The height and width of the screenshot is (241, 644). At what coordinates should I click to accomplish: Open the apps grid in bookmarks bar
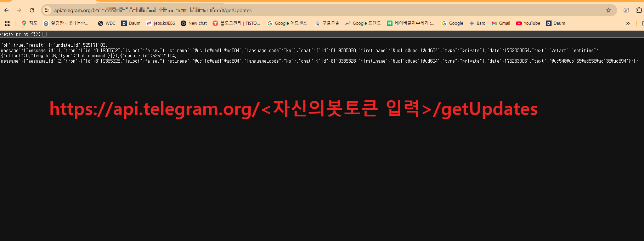[x=8, y=23]
